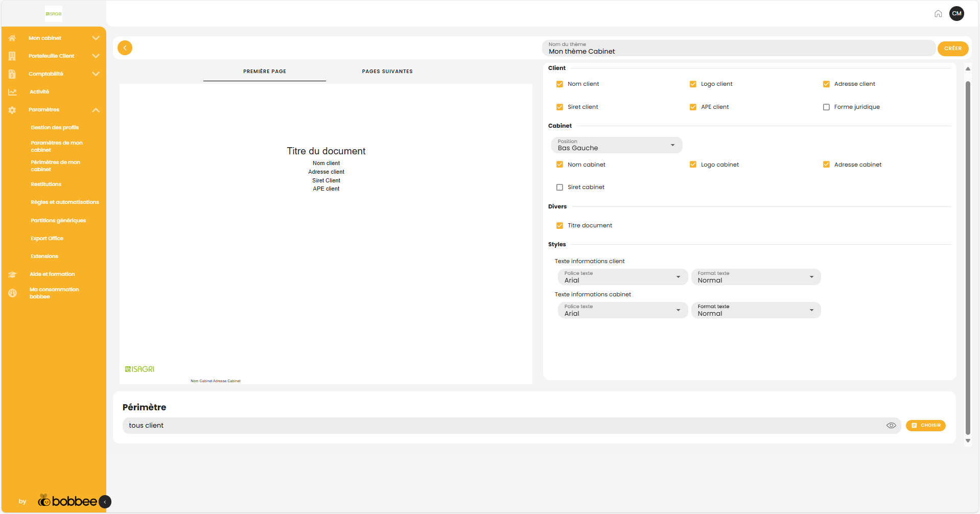
Task: Uncheck the Adresse client checkbox
Action: 826,84
